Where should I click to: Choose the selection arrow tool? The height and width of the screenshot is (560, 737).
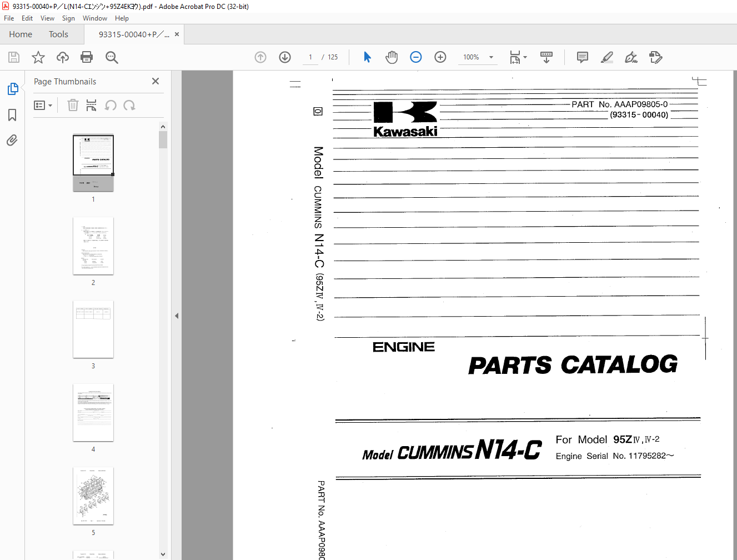tap(367, 57)
